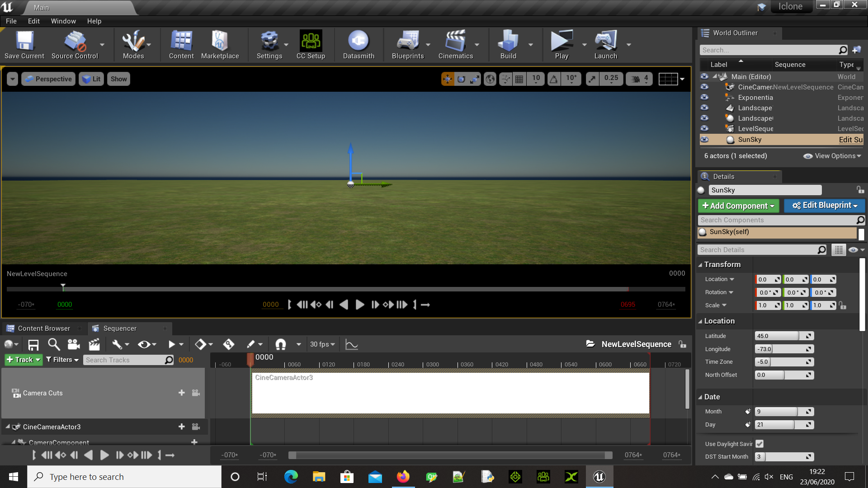Select the rotate gizmo mode in viewport
868x488 pixels.
coord(461,79)
